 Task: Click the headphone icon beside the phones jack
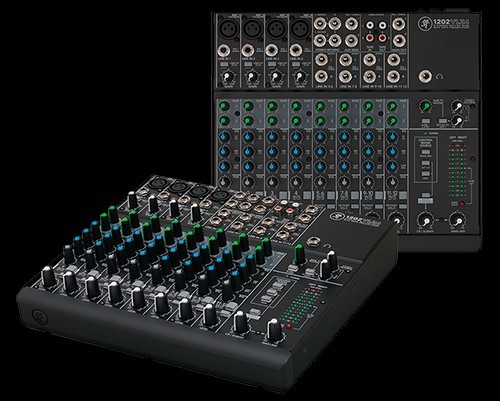tap(440, 77)
